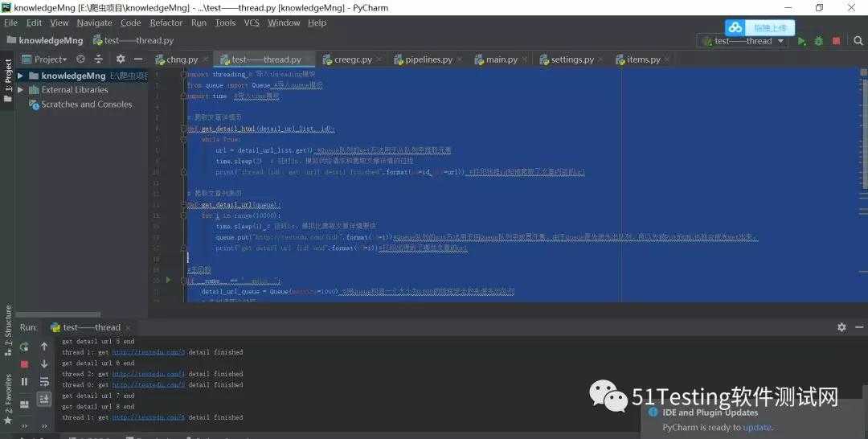Click the layout icon in Run panel sidebar
Image resolution: width=868 pixels, height=439 pixels.
[x=24, y=404]
